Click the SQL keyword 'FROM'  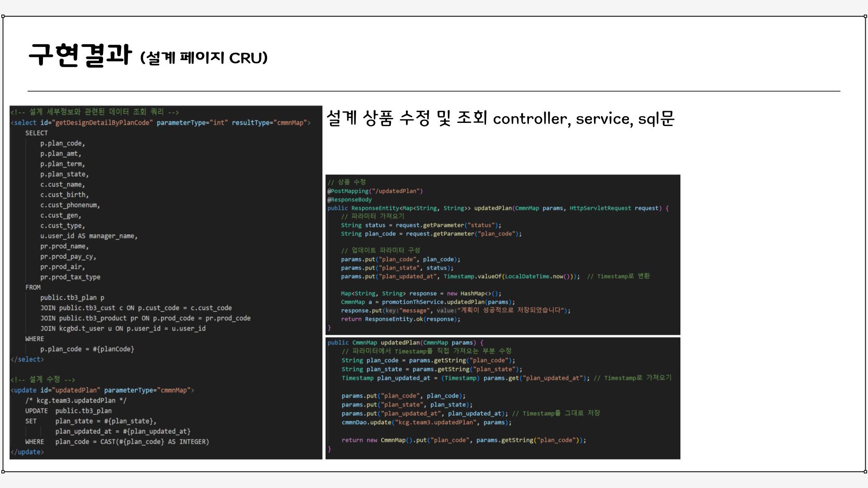click(33, 287)
